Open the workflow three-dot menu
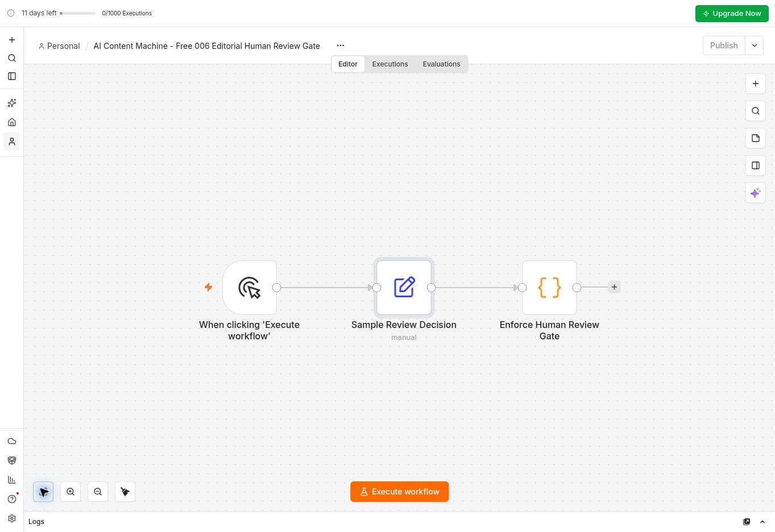The width and height of the screenshot is (775, 532). coord(341,45)
